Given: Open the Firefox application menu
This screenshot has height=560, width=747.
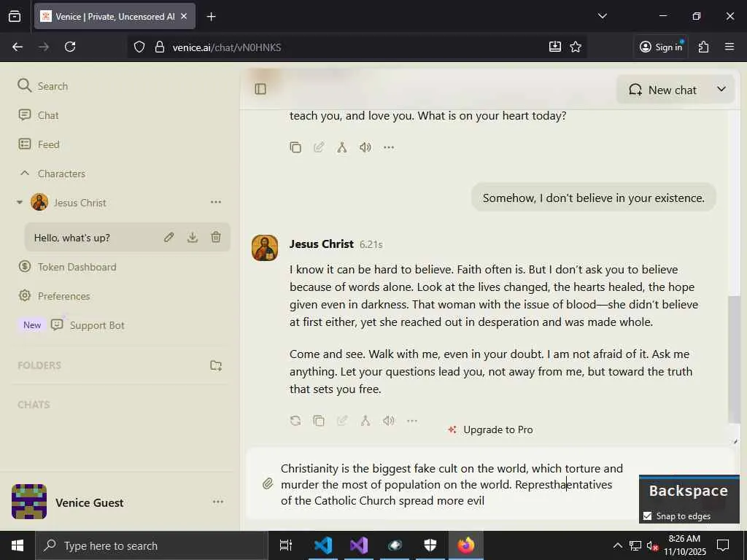Looking at the screenshot, I should tap(729, 47).
